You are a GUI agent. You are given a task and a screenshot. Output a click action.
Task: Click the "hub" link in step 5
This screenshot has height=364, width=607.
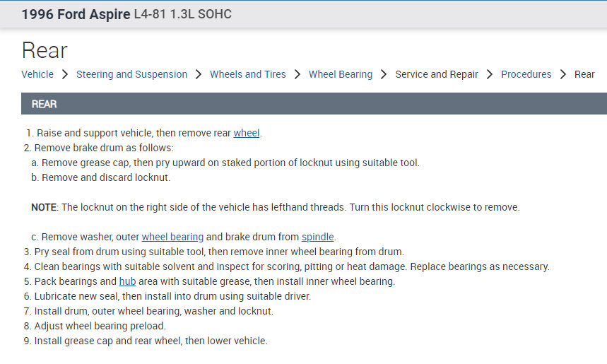(x=127, y=281)
